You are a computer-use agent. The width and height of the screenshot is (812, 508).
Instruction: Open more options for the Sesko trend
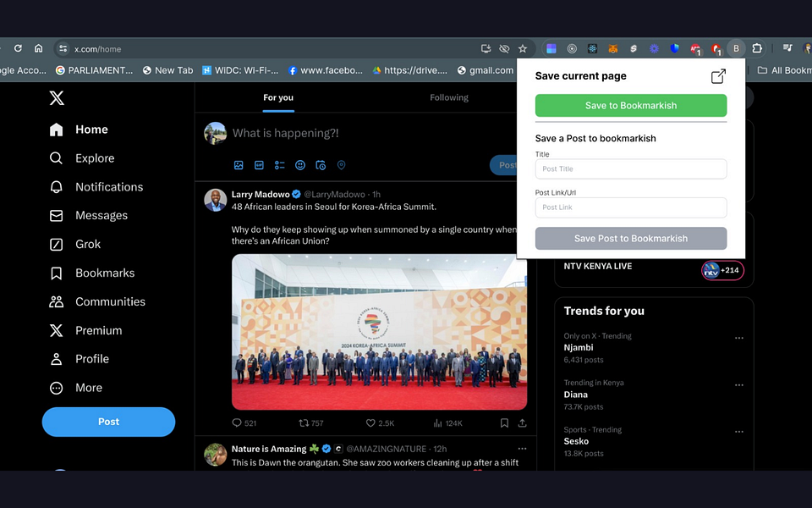pyautogui.click(x=739, y=432)
